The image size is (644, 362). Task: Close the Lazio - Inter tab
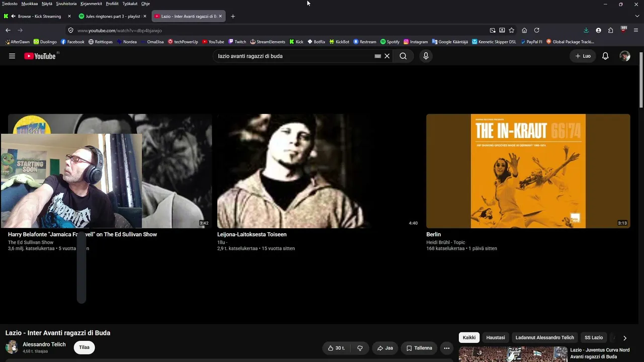220,16
